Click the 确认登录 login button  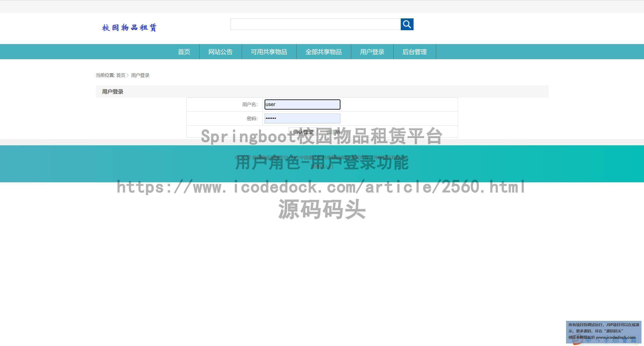coord(303,132)
